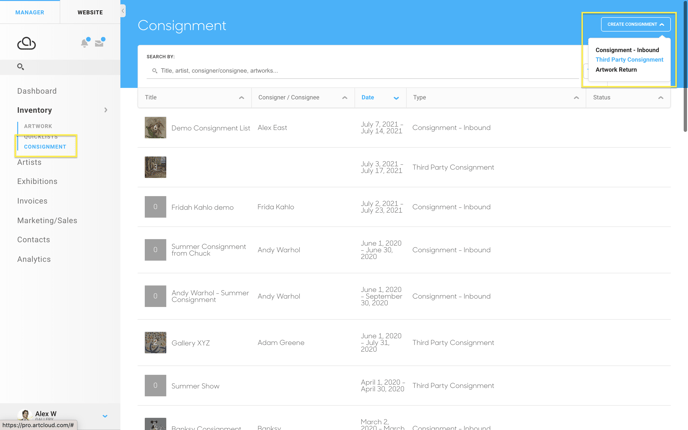The width and height of the screenshot is (688, 430).
Task: Open the Exhibitions sidebar link
Action: point(37,181)
